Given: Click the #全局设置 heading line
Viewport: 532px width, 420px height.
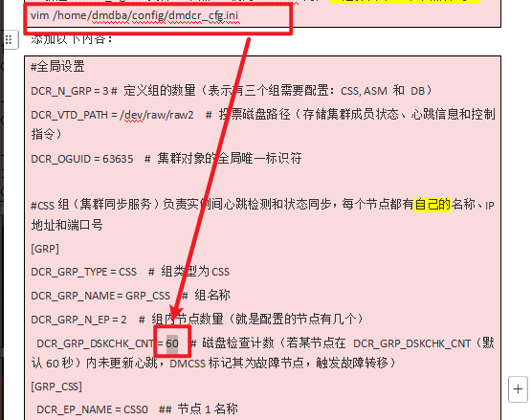Looking at the screenshot, I should [x=57, y=67].
